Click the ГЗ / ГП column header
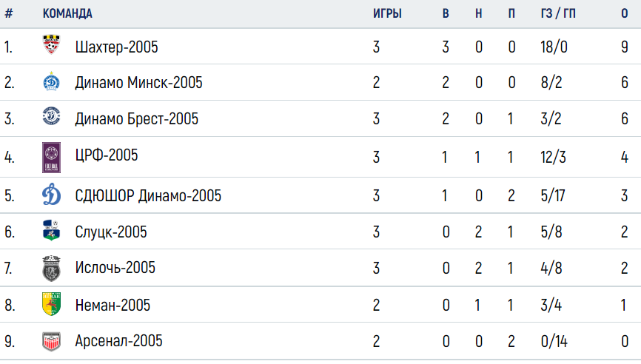This screenshot has height=364, width=641. [558, 13]
